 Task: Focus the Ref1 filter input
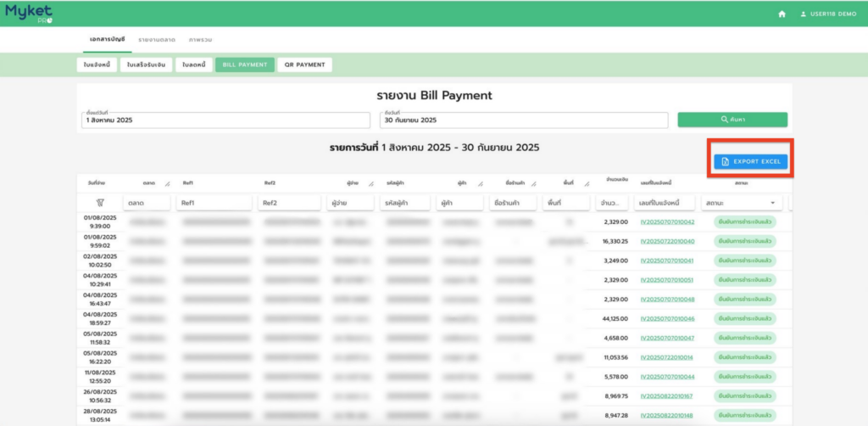point(214,204)
